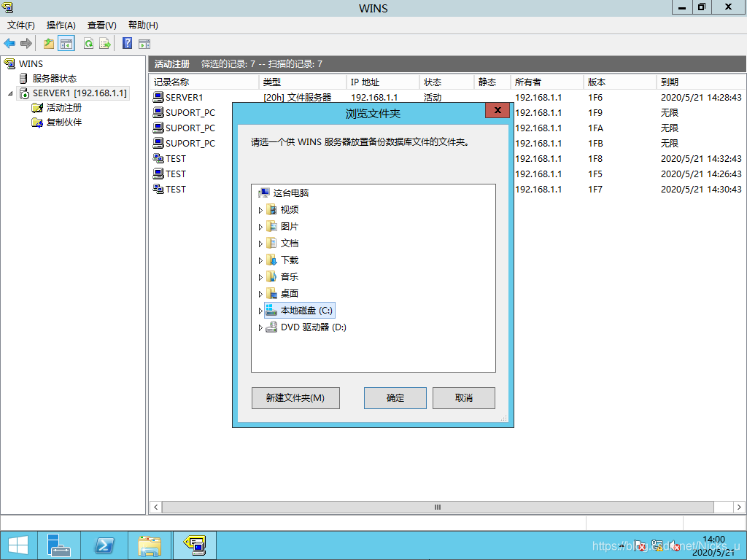Open the Windows Start button
The height and width of the screenshot is (560, 747).
click(x=18, y=545)
